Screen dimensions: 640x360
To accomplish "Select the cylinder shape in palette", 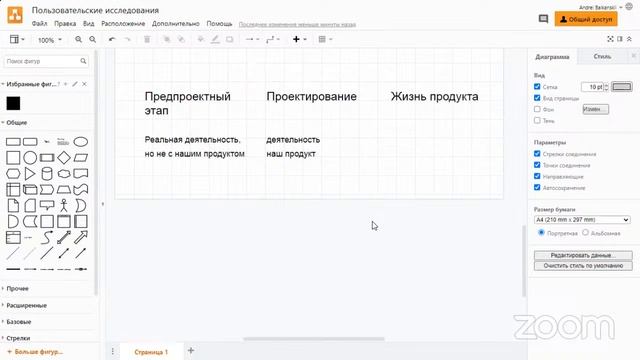I will pos(47,173).
